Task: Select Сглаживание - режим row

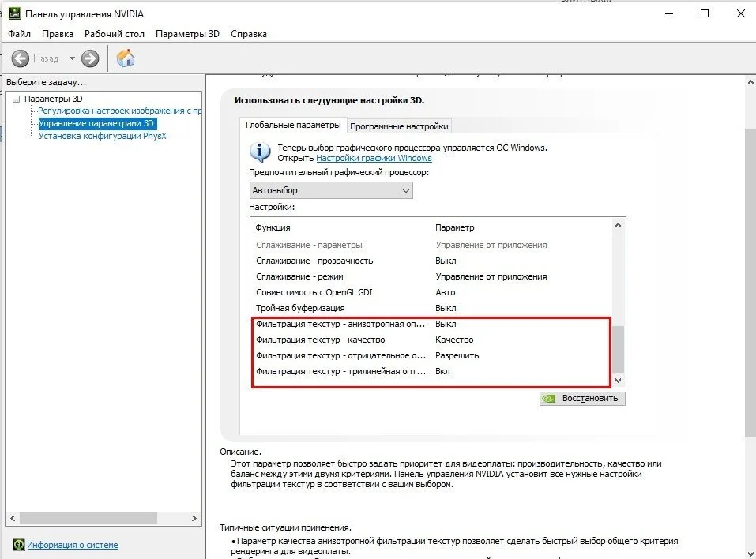Action: point(431,276)
